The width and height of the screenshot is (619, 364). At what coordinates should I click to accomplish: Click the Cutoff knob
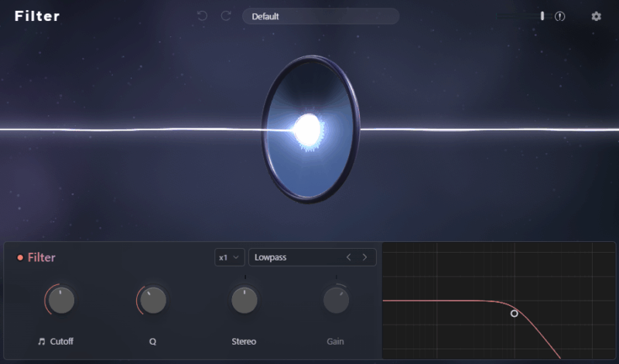coord(61,300)
